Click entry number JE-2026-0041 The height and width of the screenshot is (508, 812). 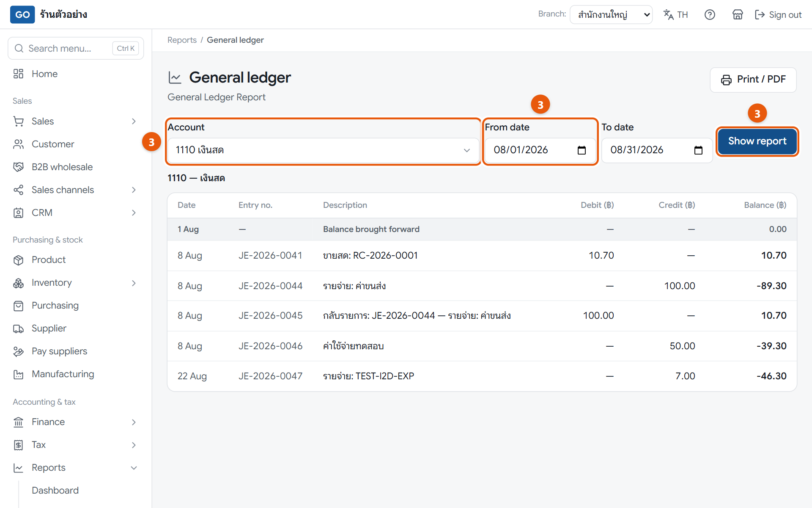coord(270,256)
